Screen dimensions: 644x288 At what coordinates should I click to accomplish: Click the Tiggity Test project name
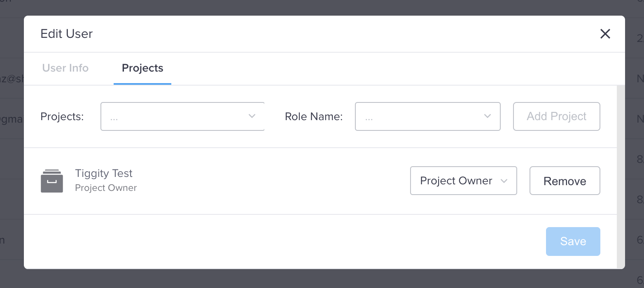(x=104, y=173)
